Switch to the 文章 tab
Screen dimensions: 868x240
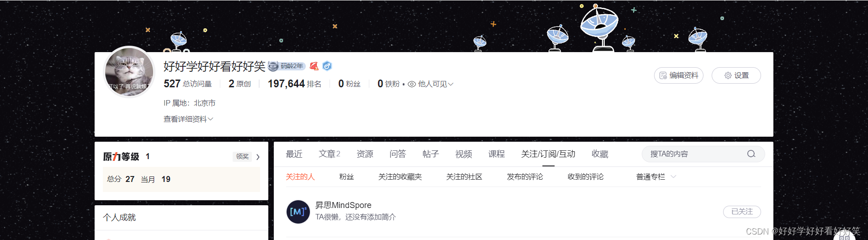pos(329,154)
